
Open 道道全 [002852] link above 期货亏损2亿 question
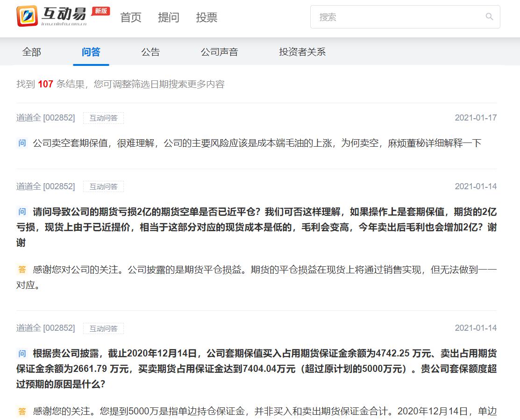[46, 186]
